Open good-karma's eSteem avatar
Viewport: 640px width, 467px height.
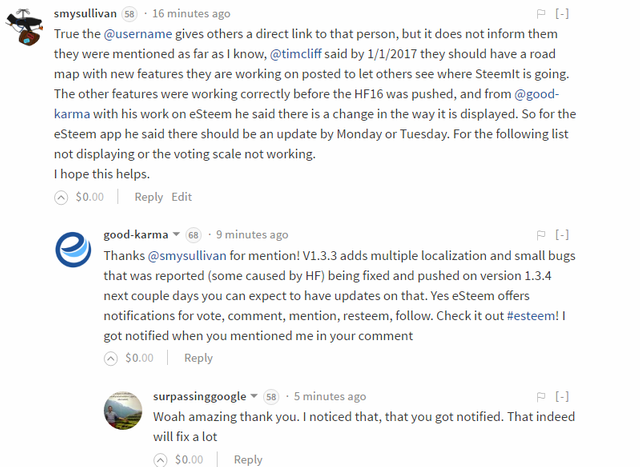[73, 249]
